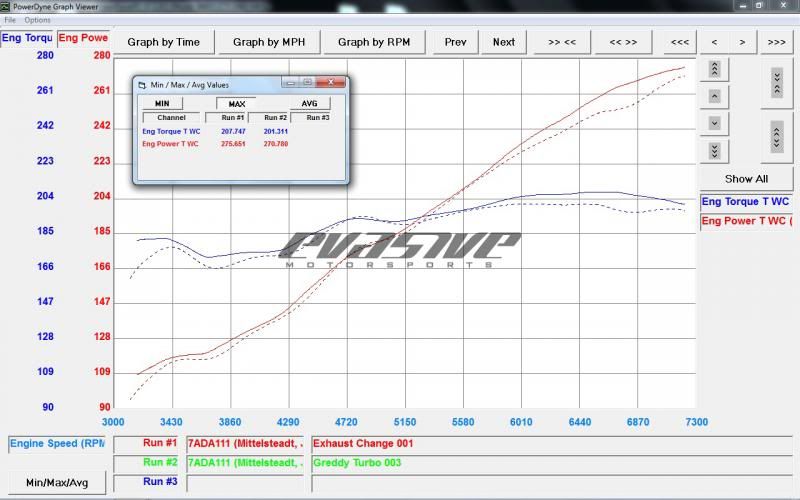Click the triple up-chevron scroll button
Image resolution: width=800 pixels, height=500 pixels.
[x=714, y=69]
